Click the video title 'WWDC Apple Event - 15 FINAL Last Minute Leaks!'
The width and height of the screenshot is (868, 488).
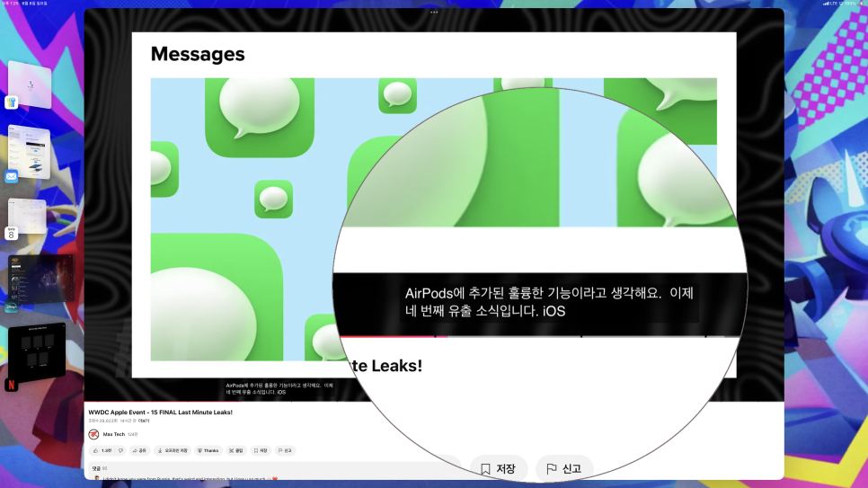161,413
